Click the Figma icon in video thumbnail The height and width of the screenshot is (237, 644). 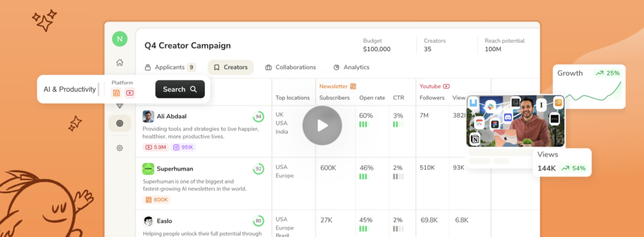[x=494, y=124]
